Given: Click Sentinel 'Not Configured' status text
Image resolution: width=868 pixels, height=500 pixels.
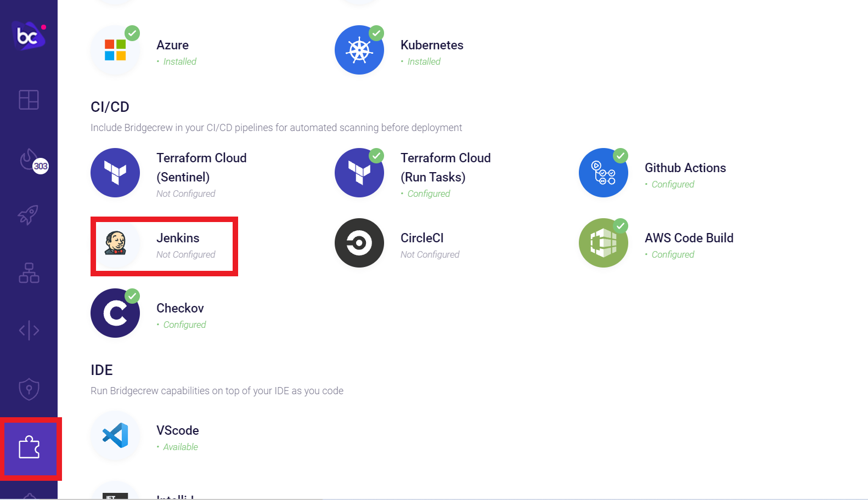Looking at the screenshot, I should coord(186,194).
